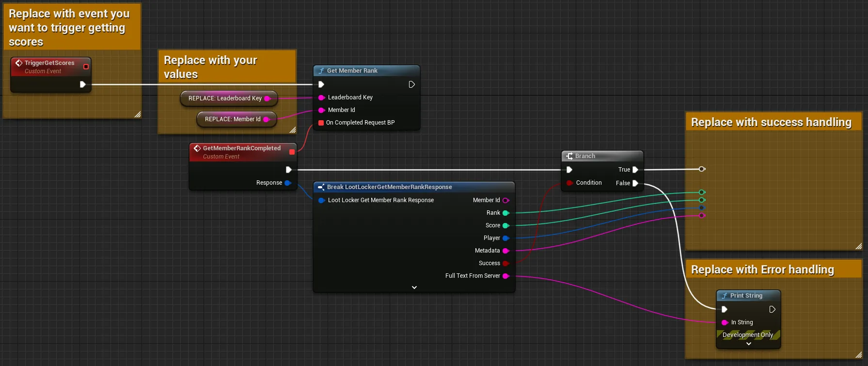
Task: Click the GetMemberRankCompleted event icon
Action: tap(197, 148)
